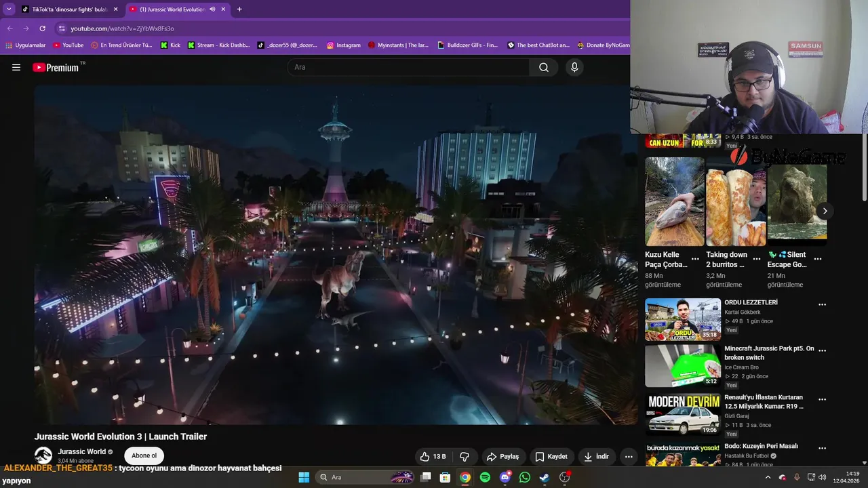
Task: Open Stream - Kick Dashboard bookmark
Action: pyautogui.click(x=218, y=45)
